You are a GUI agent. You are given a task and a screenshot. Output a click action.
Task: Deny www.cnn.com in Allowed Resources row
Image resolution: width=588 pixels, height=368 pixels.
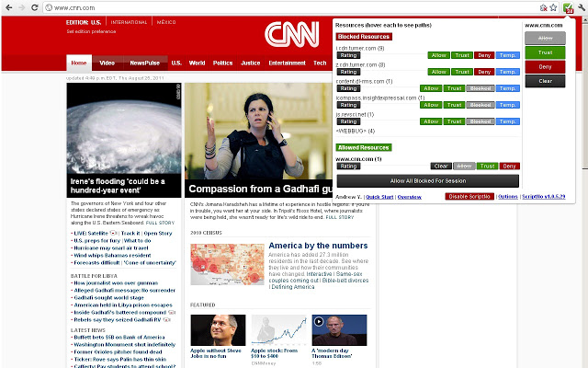coord(510,166)
